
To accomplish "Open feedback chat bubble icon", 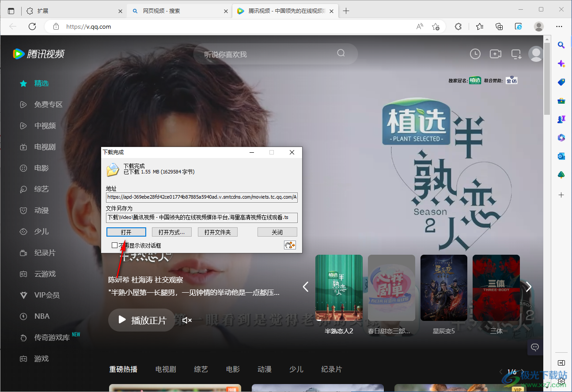I will [535, 347].
